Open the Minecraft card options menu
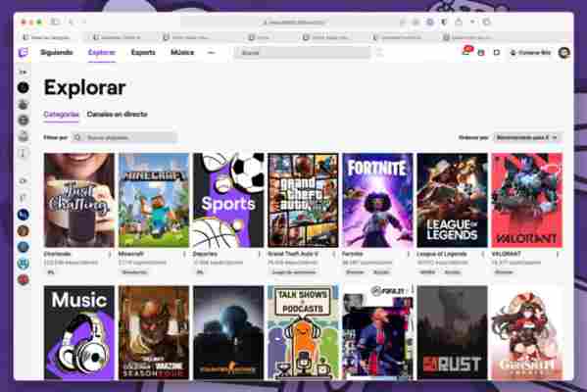Image resolution: width=587 pixels, height=392 pixels. [184, 254]
